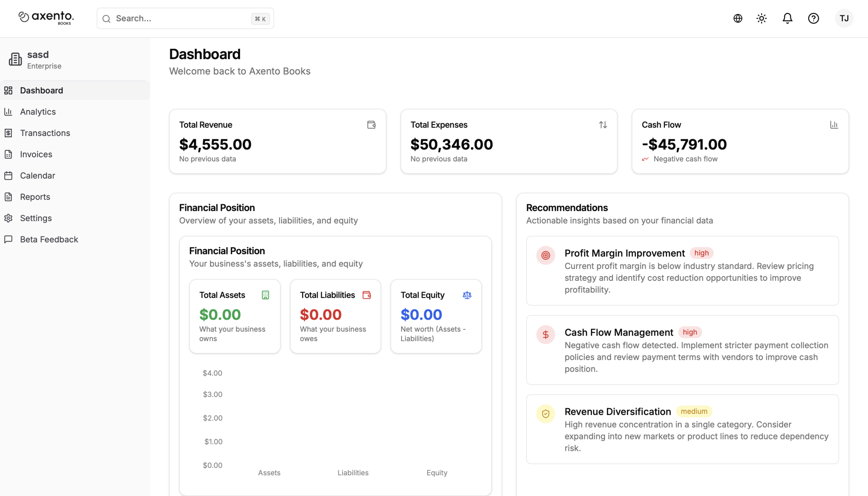Open Beta Feedback in the sidebar
Image resolution: width=868 pixels, height=496 pixels.
(75, 239)
